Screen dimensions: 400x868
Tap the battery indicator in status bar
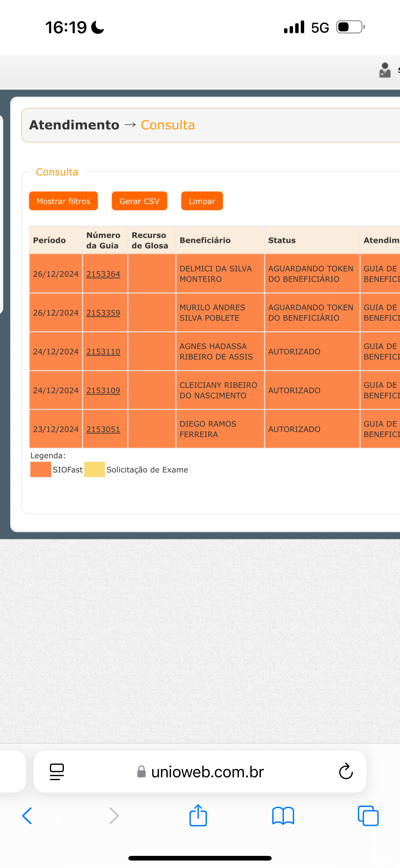(350, 27)
